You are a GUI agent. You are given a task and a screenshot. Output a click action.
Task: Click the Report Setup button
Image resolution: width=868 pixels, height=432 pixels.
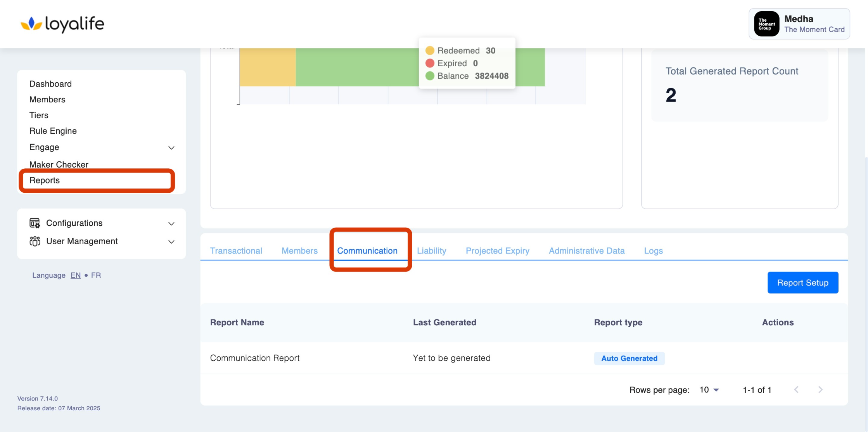tap(802, 283)
